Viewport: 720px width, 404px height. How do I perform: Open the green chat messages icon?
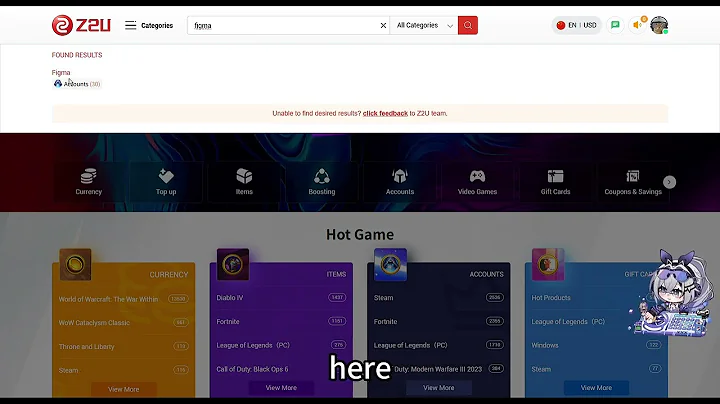[615, 25]
